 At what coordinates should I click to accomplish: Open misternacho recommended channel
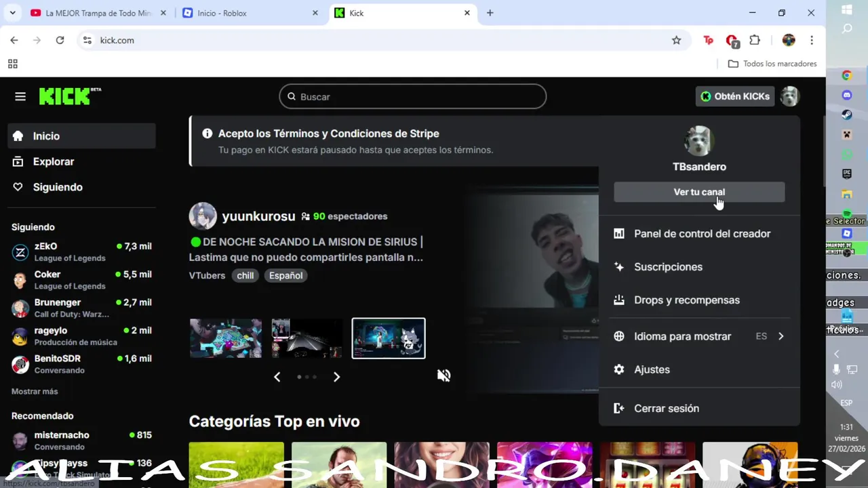click(81, 441)
